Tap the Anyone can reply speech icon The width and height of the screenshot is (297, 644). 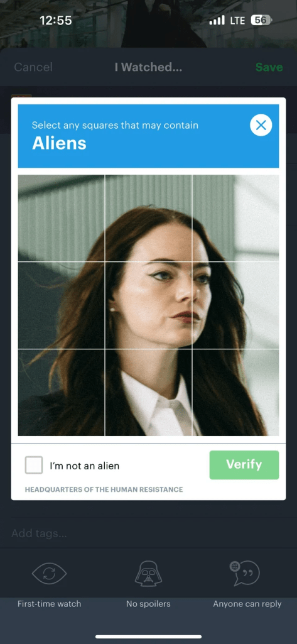pyautogui.click(x=245, y=574)
